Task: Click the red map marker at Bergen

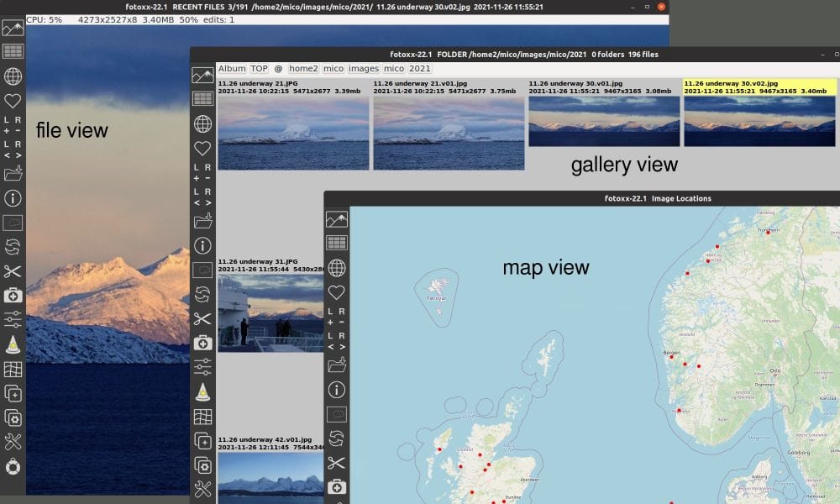Action: tap(671, 357)
